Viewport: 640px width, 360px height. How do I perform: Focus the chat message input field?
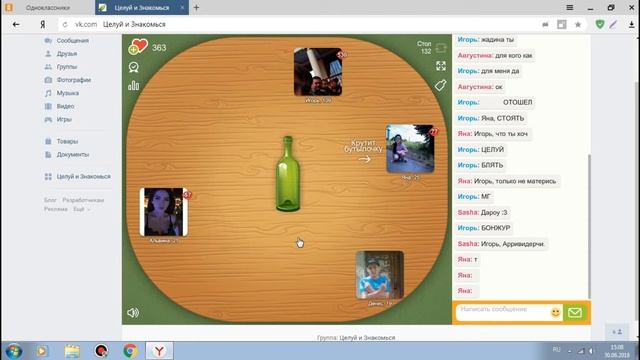(503, 313)
